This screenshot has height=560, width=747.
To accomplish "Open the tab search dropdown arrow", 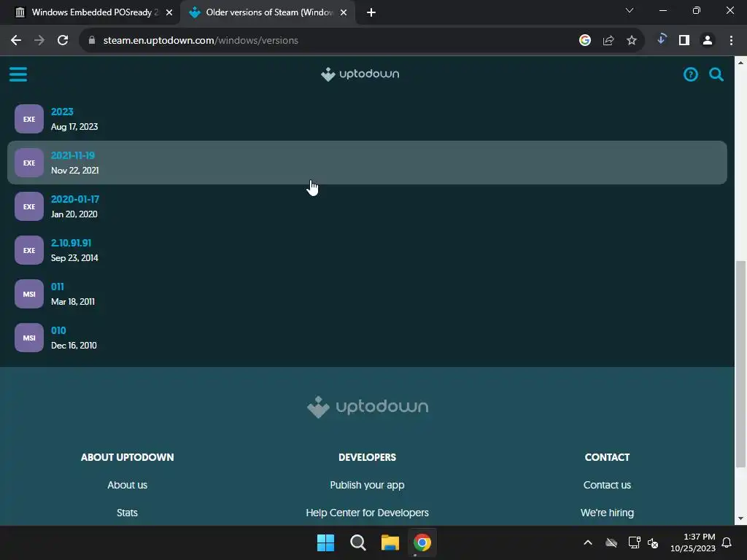I will 630,10.
